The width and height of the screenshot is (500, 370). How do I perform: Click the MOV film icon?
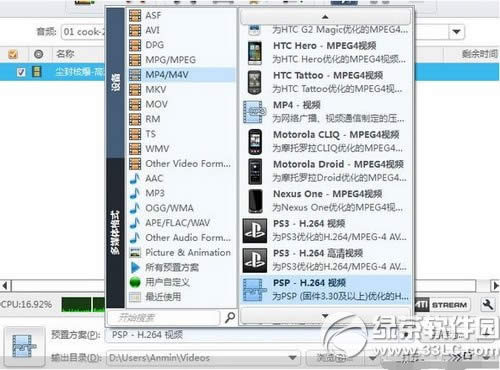click(135, 104)
